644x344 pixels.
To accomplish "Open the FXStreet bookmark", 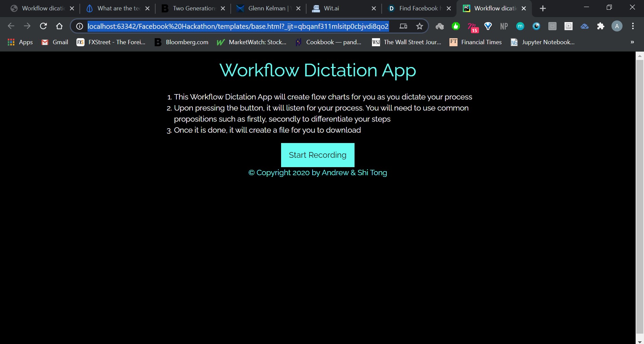I will 111,42.
